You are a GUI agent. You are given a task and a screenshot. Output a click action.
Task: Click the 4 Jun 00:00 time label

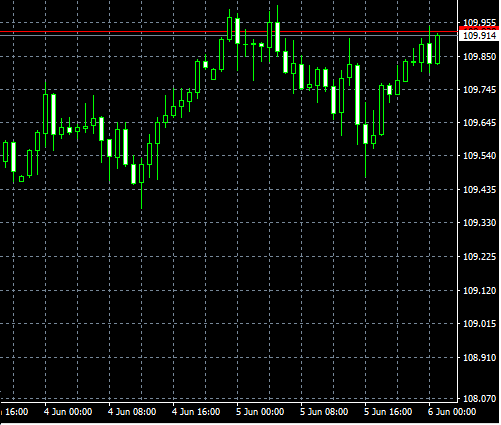68,412
